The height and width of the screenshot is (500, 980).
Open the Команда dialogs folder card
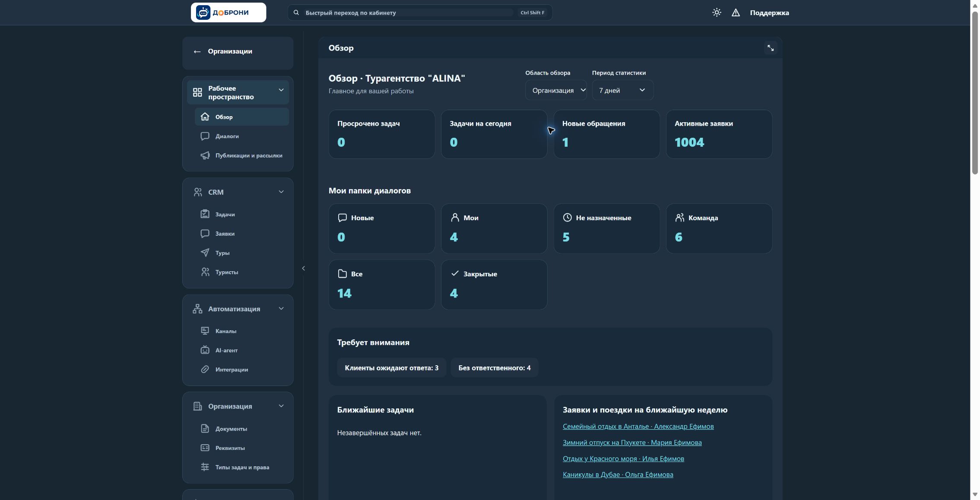tap(719, 228)
